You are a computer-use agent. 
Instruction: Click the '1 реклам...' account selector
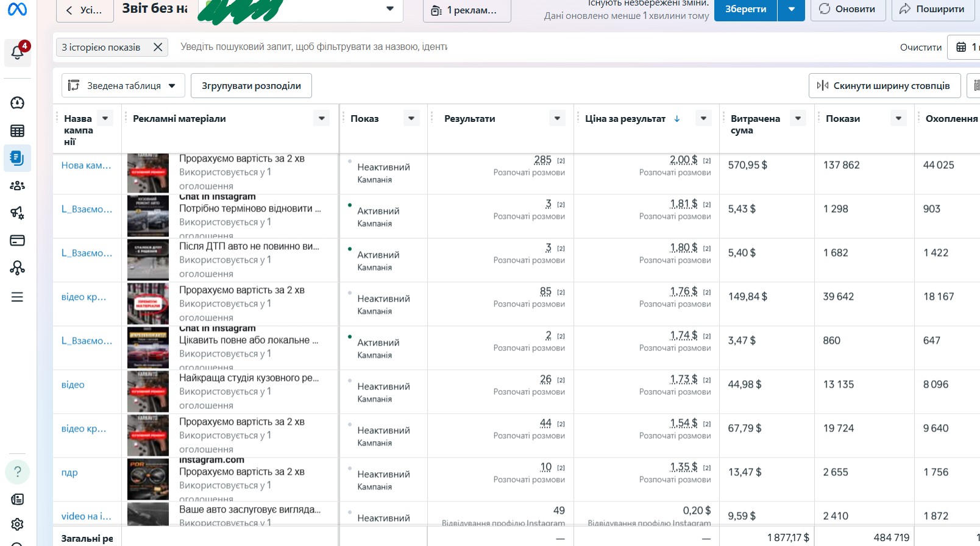click(467, 10)
